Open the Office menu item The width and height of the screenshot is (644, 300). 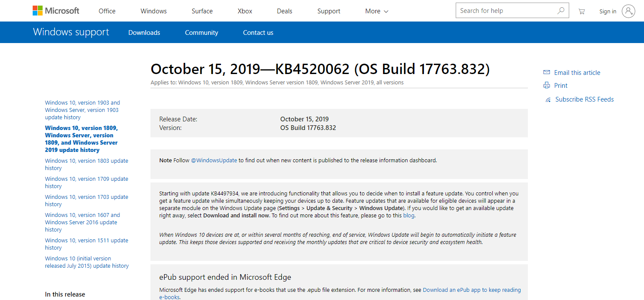pyautogui.click(x=107, y=11)
